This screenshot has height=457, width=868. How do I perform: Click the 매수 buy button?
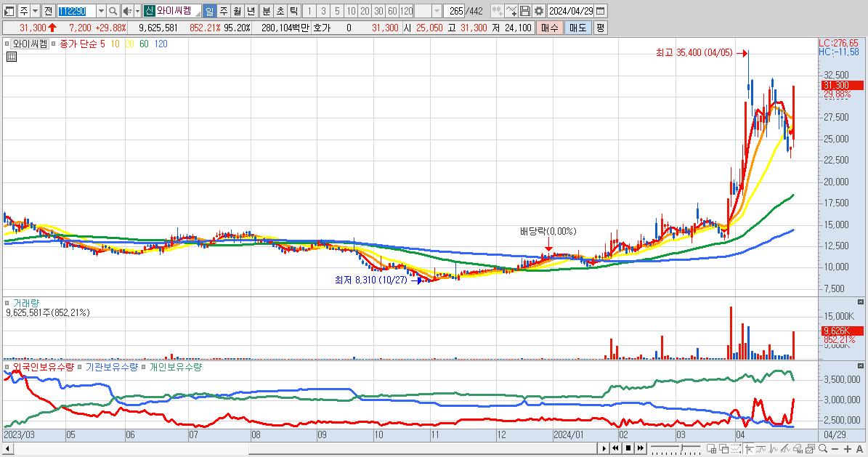550,28
